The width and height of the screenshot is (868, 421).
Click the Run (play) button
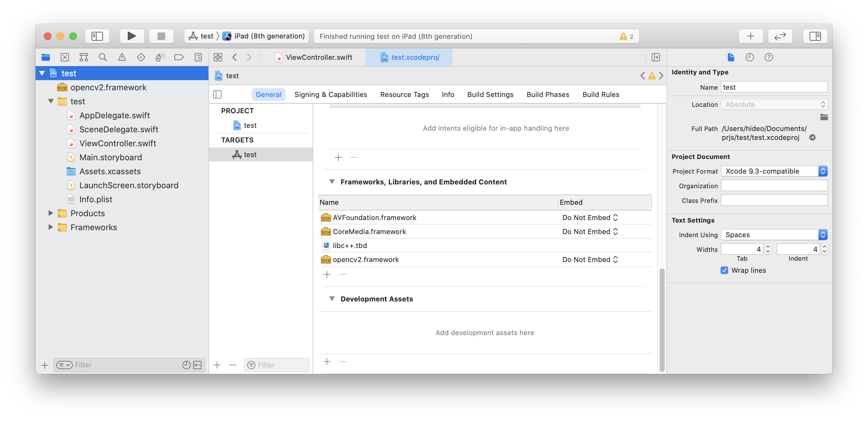(x=132, y=36)
